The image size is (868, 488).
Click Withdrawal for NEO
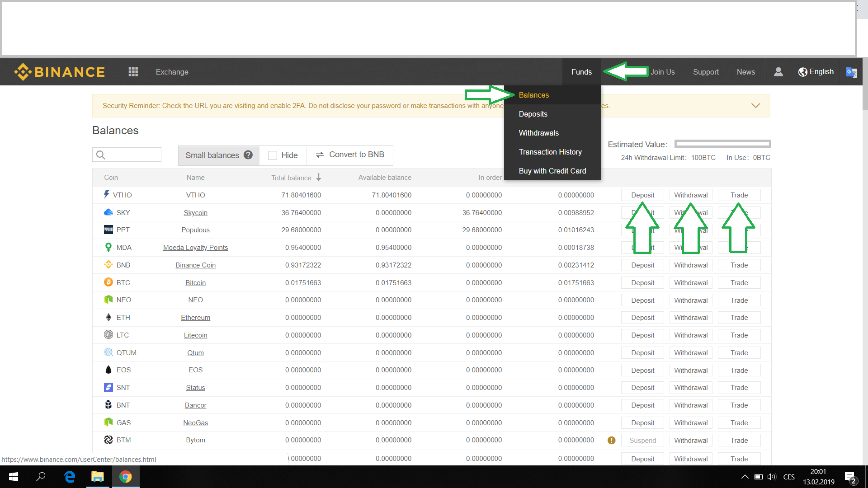[691, 300]
